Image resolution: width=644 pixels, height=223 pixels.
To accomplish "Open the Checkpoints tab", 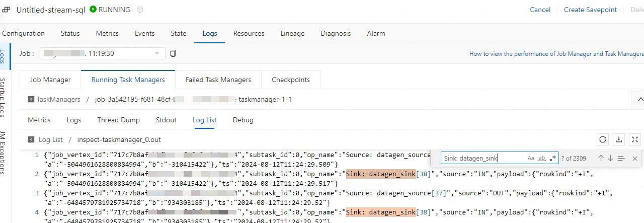I will click(x=291, y=80).
